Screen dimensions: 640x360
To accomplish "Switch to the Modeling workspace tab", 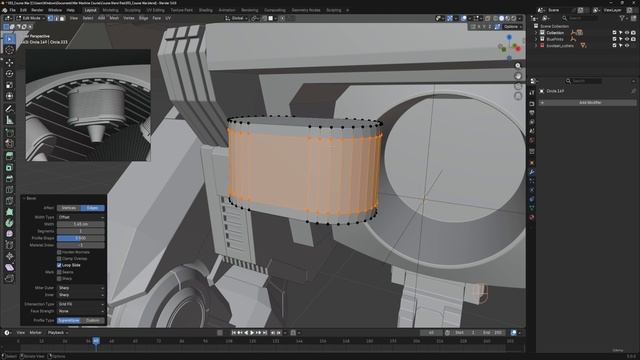I will (x=110, y=10).
